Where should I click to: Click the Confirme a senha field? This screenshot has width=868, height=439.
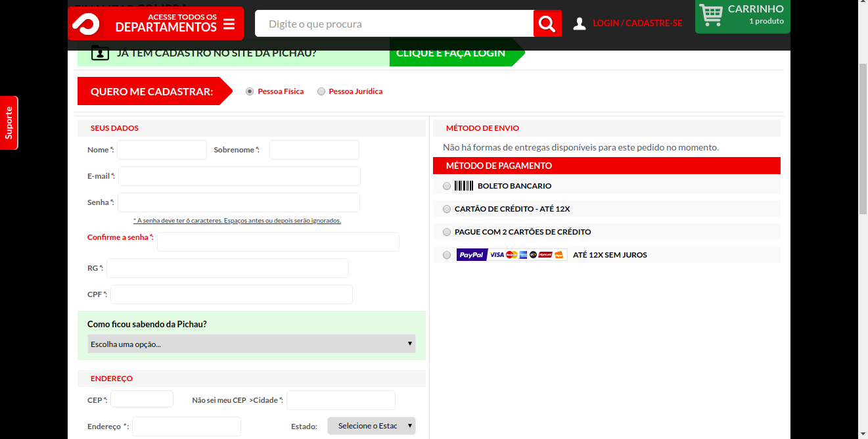coord(278,242)
